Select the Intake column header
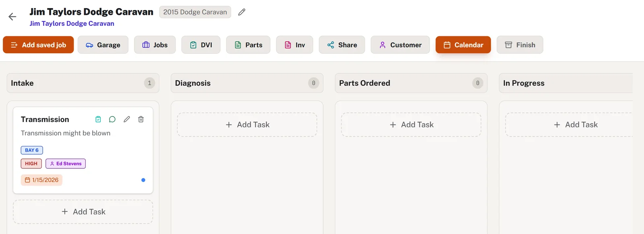Screen dimensions: 644x234 pos(83,83)
